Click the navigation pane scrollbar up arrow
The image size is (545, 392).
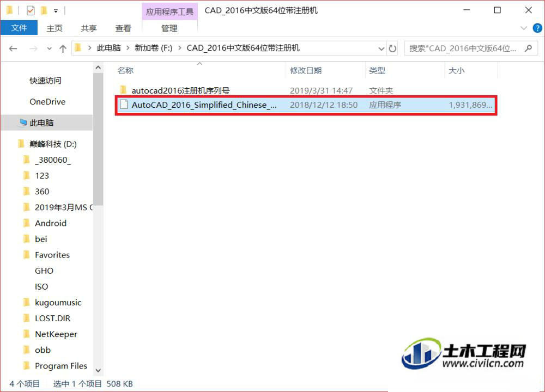pyautogui.click(x=98, y=68)
